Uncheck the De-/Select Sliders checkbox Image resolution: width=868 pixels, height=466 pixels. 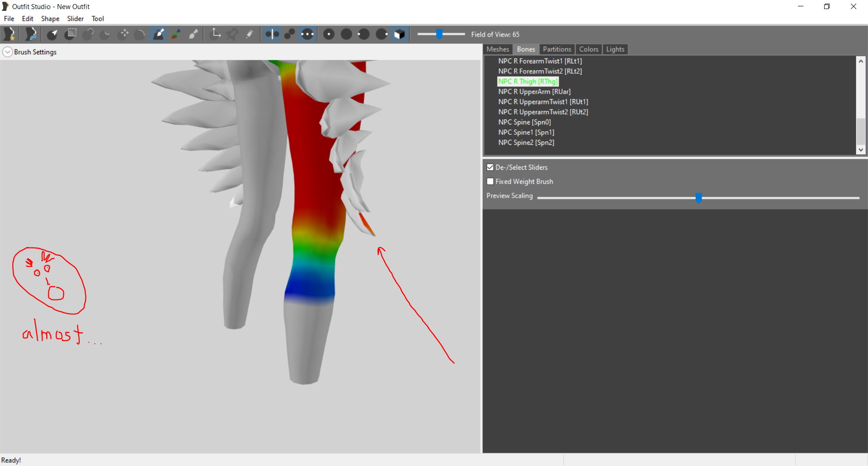(x=490, y=167)
